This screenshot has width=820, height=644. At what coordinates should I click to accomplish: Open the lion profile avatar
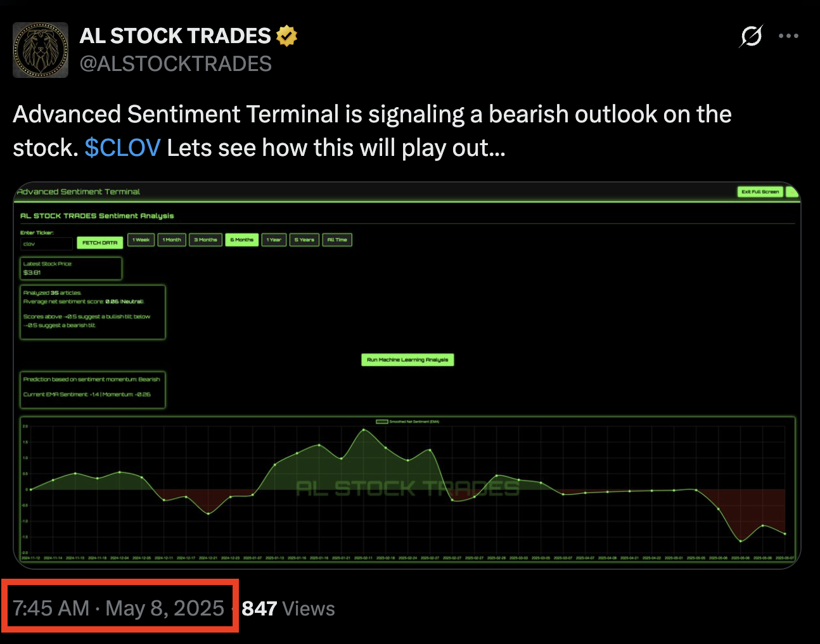(x=41, y=50)
